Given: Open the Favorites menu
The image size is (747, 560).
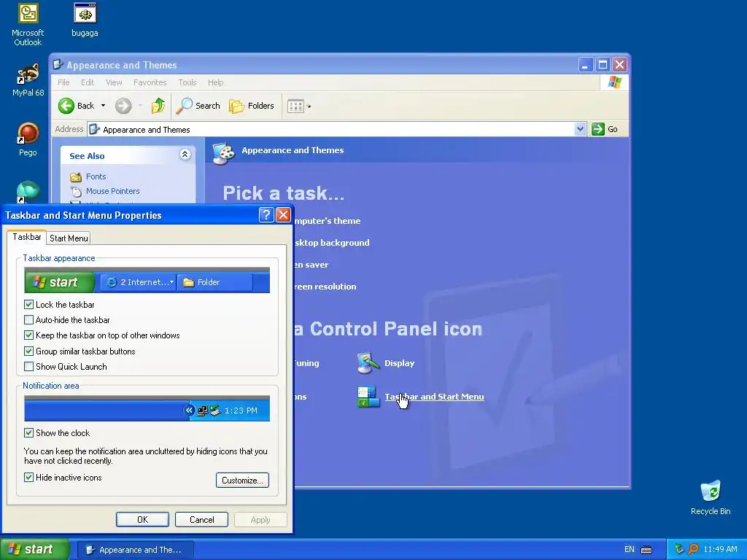Looking at the screenshot, I should coord(150,82).
